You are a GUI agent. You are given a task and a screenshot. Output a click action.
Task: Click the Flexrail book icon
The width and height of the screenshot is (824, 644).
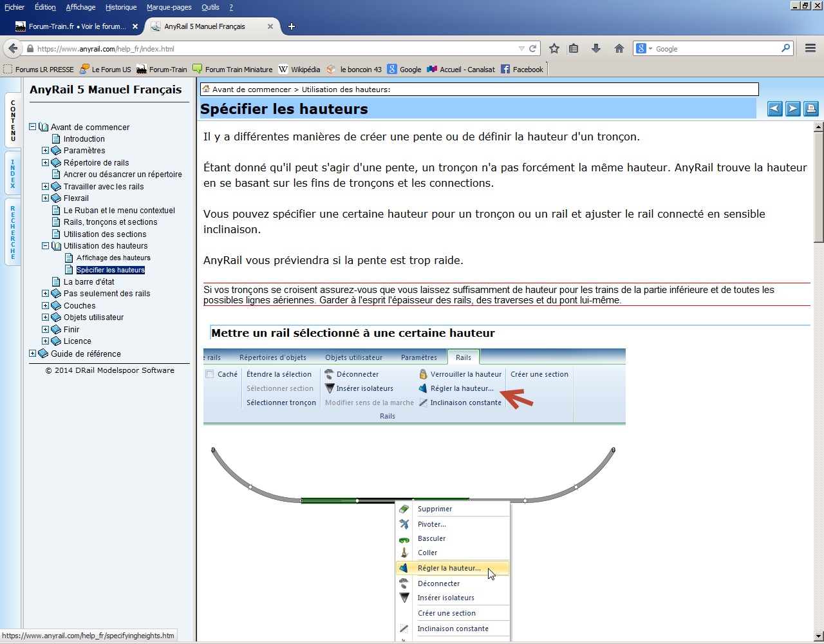[56, 198]
